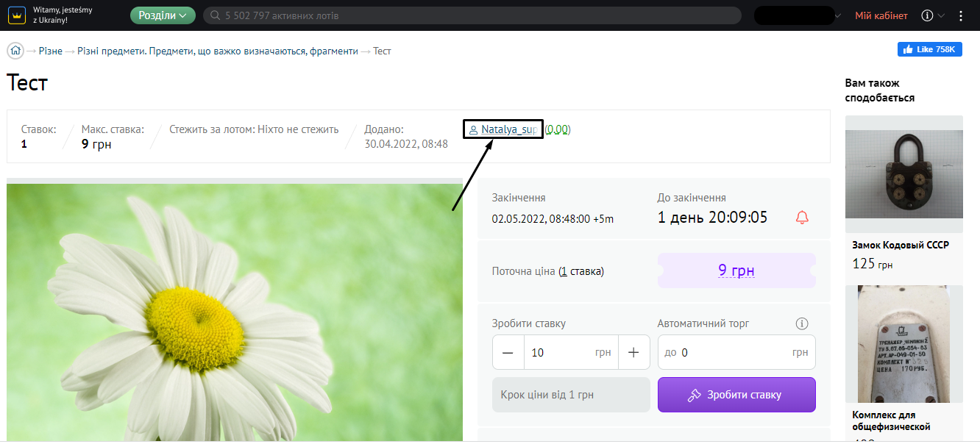Open the daisy lot photo

(x=235, y=312)
